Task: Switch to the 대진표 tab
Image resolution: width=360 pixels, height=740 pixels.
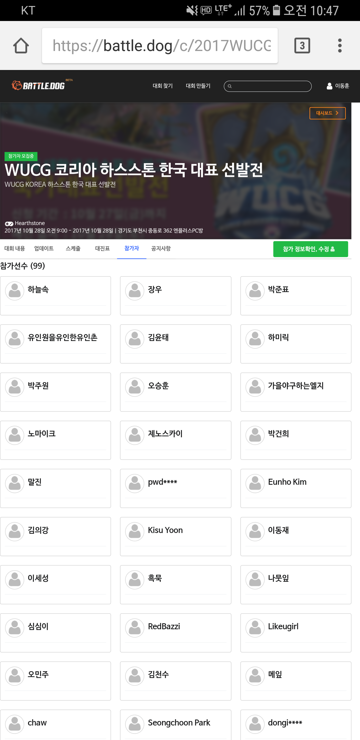Action: pyautogui.click(x=102, y=248)
